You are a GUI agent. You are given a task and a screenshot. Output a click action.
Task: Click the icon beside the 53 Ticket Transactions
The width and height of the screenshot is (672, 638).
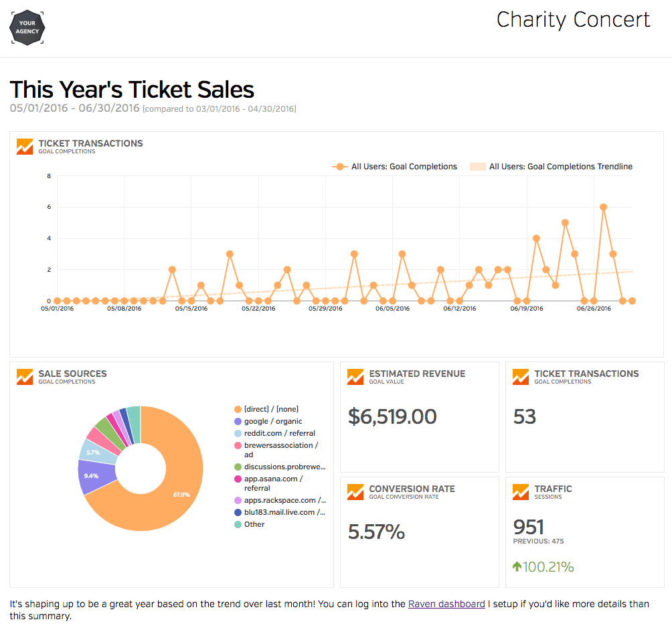pos(521,377)
